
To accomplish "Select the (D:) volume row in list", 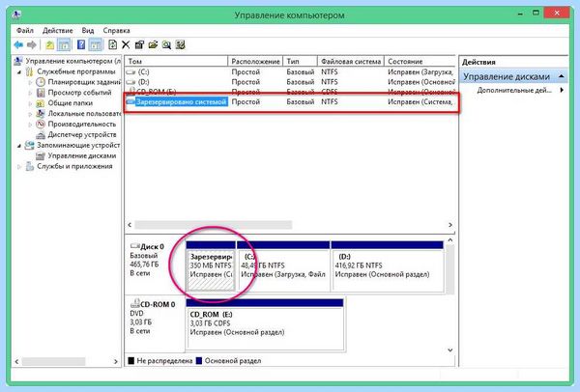I will 290,82.
